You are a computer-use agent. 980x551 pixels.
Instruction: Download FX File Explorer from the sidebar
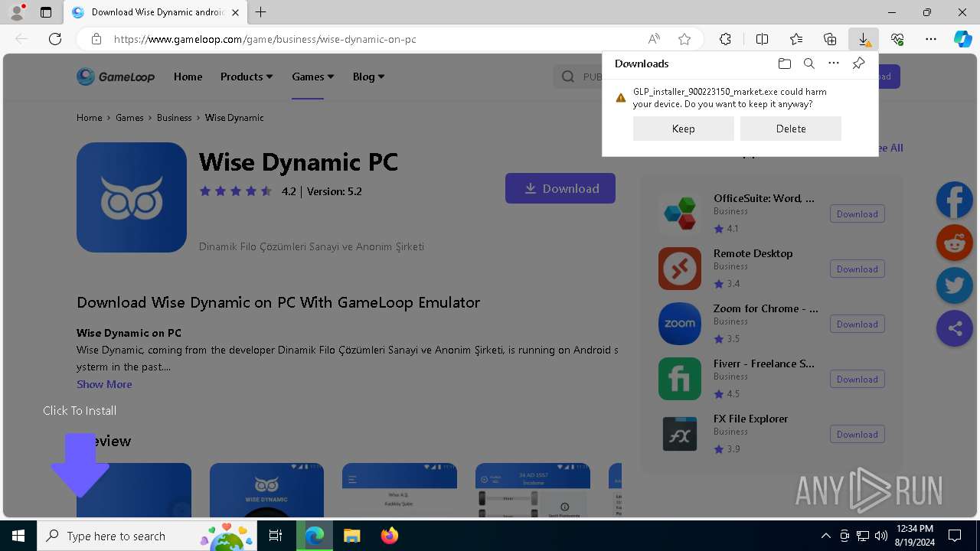[857, 435]
